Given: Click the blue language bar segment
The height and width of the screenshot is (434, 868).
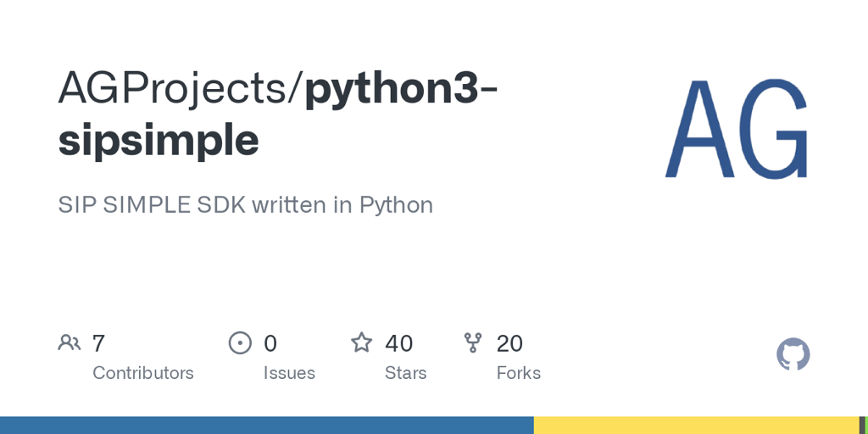Looking at the screenshot, I should (266, 425).
